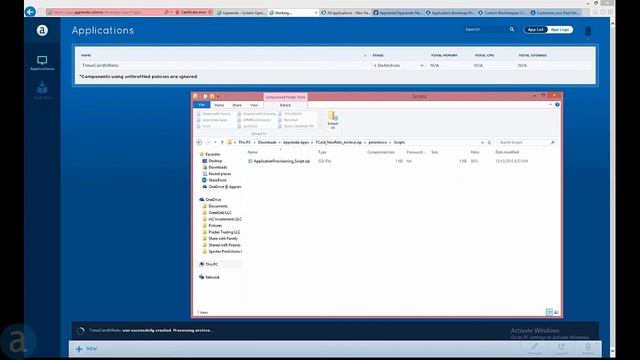Click the search magnifier in Applications header
The height and width of the screenshot is (360, 640).
pos(512,29)
